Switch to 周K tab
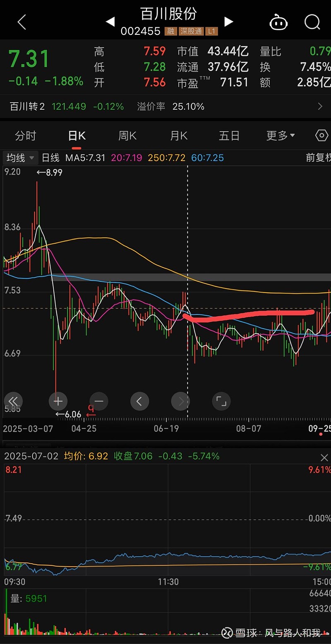The height and width of the screenshot is (644, 331). click(x=127, y=135)
